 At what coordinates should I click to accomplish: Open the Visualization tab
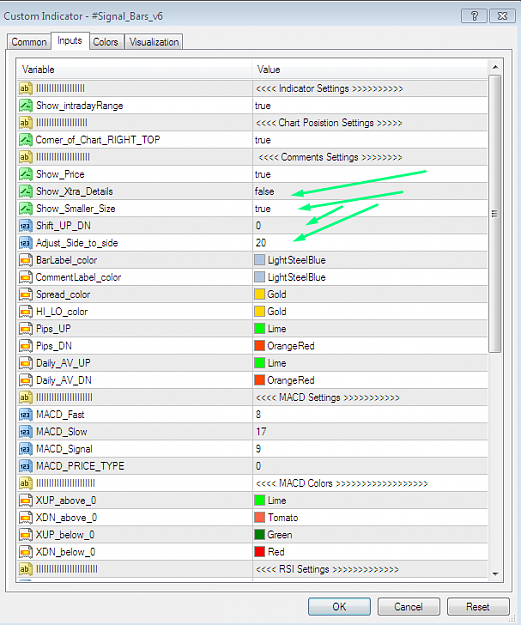click(x=154, y=42)
